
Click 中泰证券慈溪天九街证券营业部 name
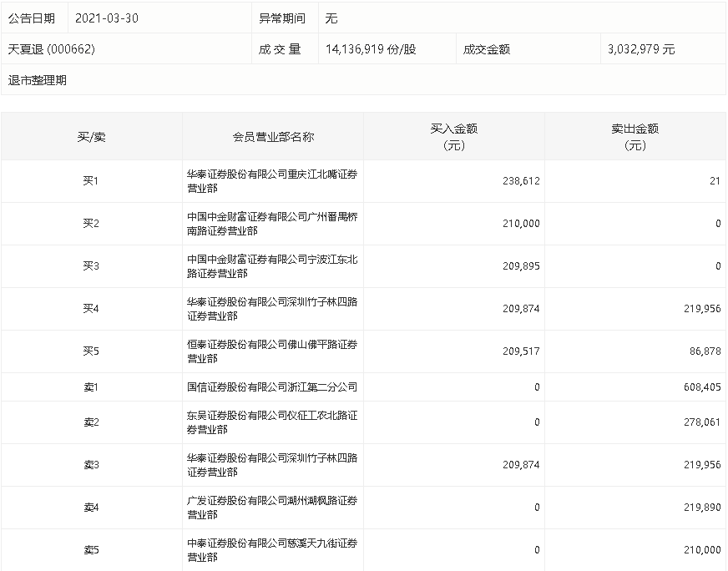click(272, 550)
